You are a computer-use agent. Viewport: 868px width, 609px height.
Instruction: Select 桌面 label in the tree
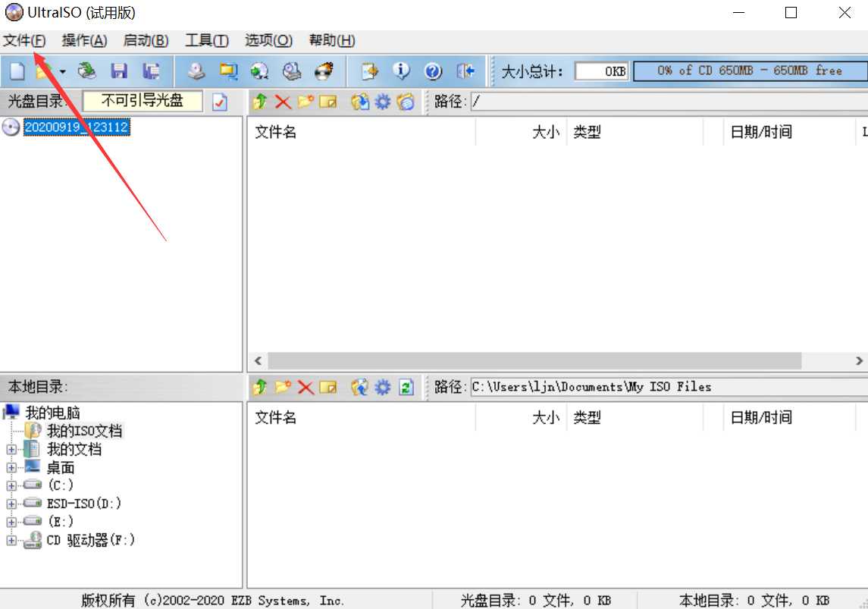pyautogui.click(x=61, y=467)
